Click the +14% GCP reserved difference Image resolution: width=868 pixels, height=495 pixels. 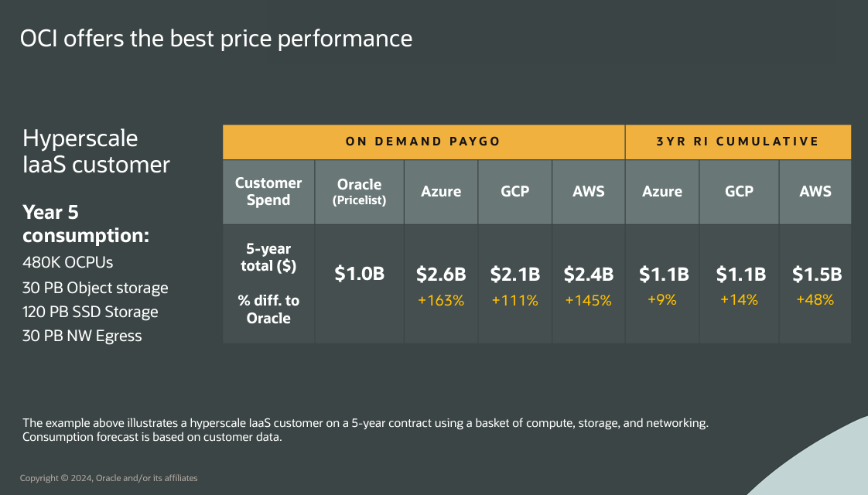coord(740,300)
